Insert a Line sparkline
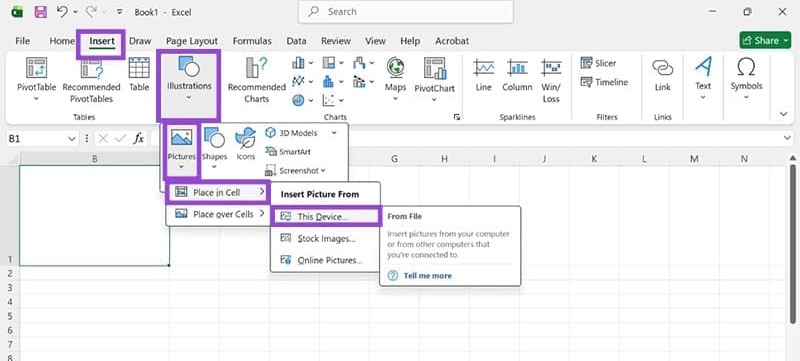Screen dimensions: 800x361 (x=483, y=75)
